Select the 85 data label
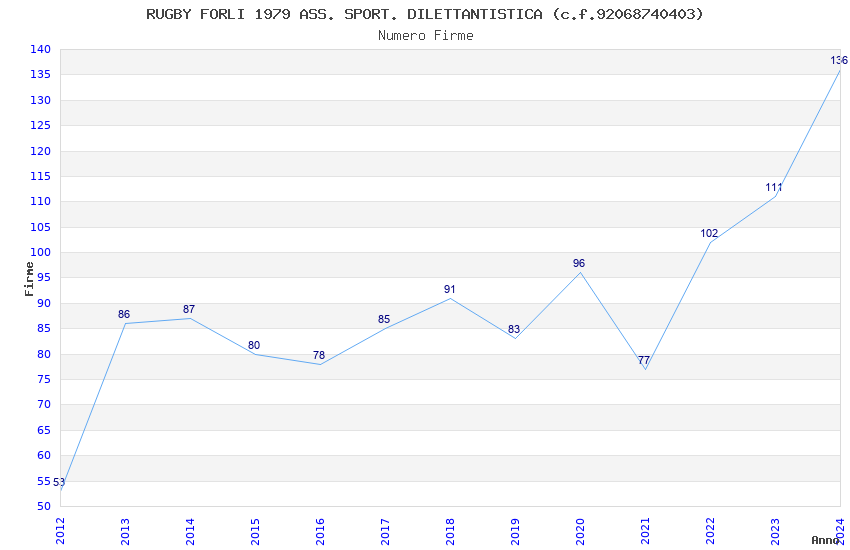 click(x=384, y=319)
